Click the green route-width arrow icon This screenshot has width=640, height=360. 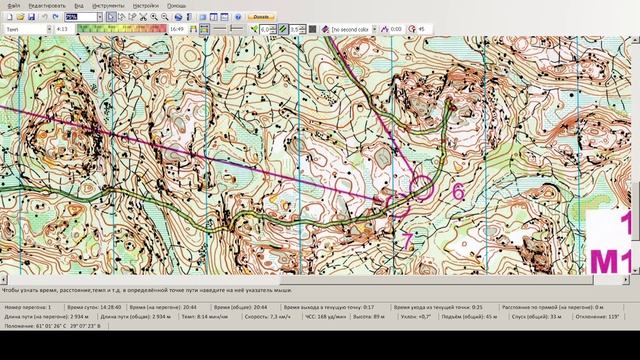click(254, 29)
